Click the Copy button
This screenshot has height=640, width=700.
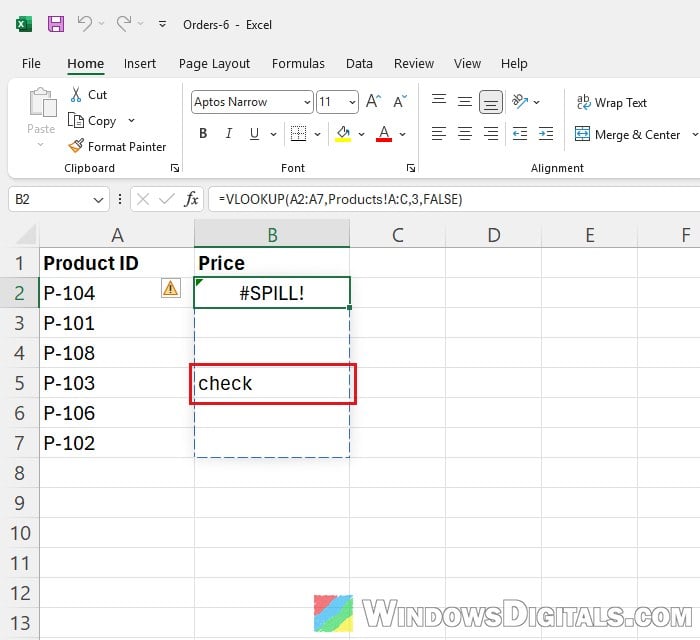[92, 121]
